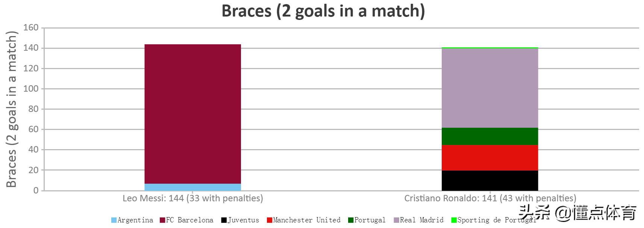Screen dimensions: 644x228
Task: Select the Real Madrid segment in Ronaldo's bar
Action: tap(489, 88)
